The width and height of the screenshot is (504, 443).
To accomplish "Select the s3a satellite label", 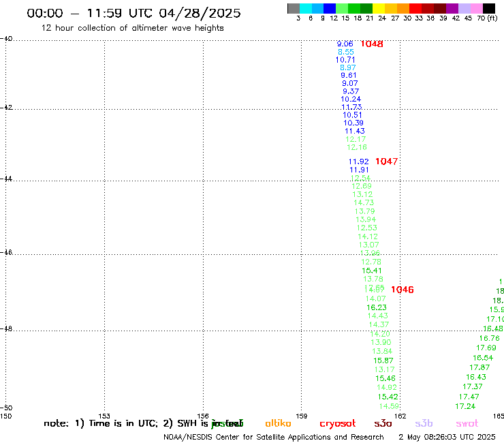I will click(383, 423).
